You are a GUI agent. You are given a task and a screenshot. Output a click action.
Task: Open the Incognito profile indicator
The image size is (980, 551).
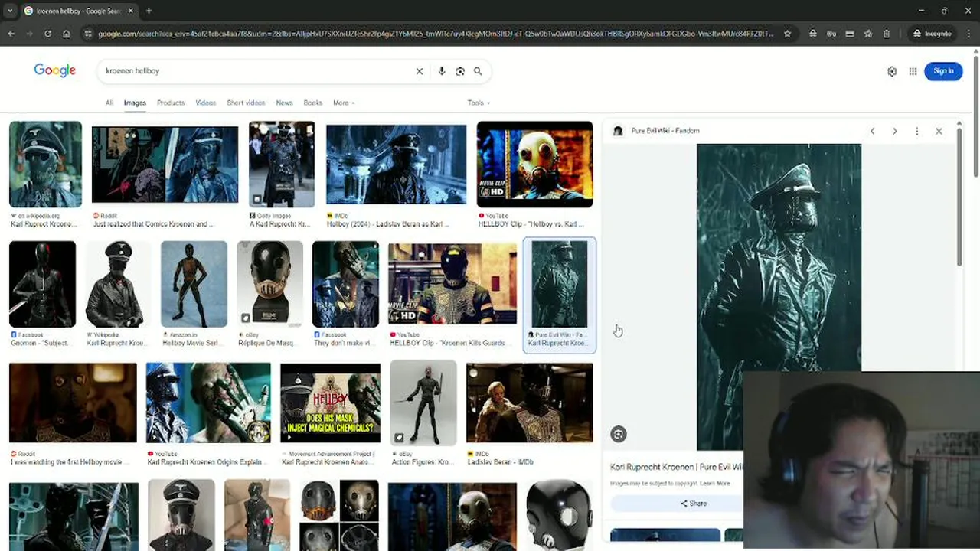coord(933,34)
